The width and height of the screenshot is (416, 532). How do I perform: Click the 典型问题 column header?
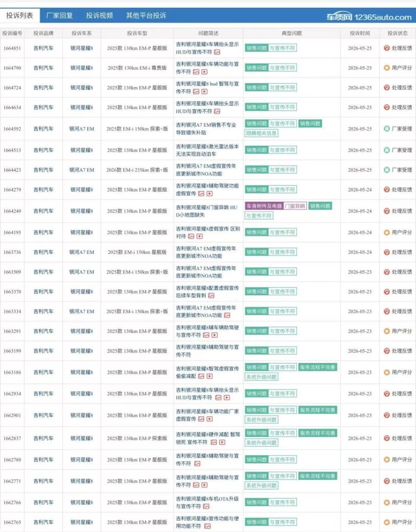pyautogui.click(x=292, y=33)
